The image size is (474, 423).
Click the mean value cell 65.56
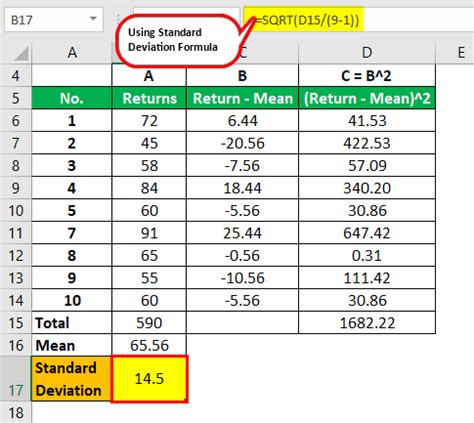coord(149,345)
